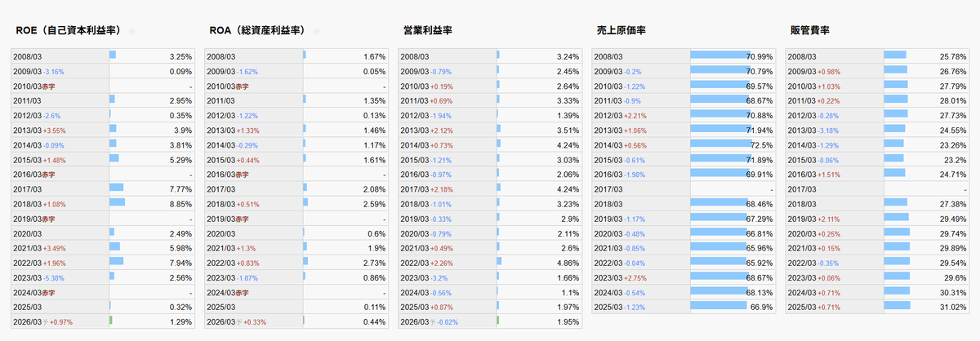Click the help icon next to ROA（総資産利益率）
The width and height of the screenshot is (980, 341).
[x=316, y=32]
